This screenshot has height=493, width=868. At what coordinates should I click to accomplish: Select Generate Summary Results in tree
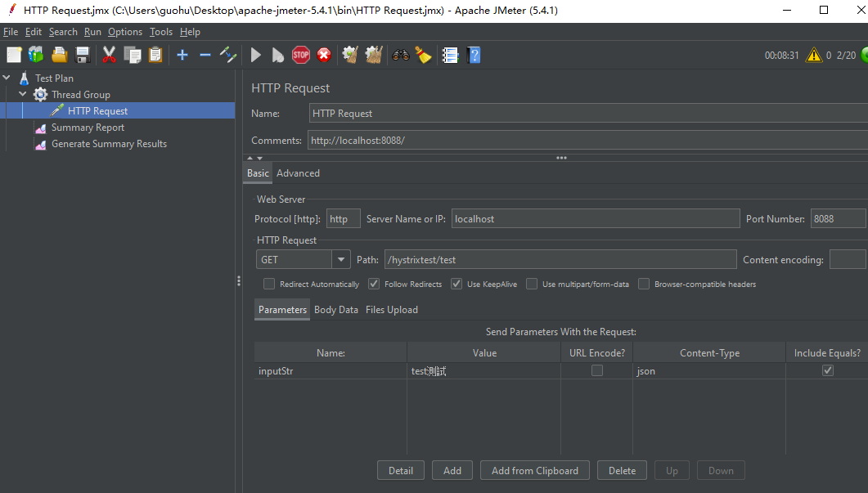[109, 144]
